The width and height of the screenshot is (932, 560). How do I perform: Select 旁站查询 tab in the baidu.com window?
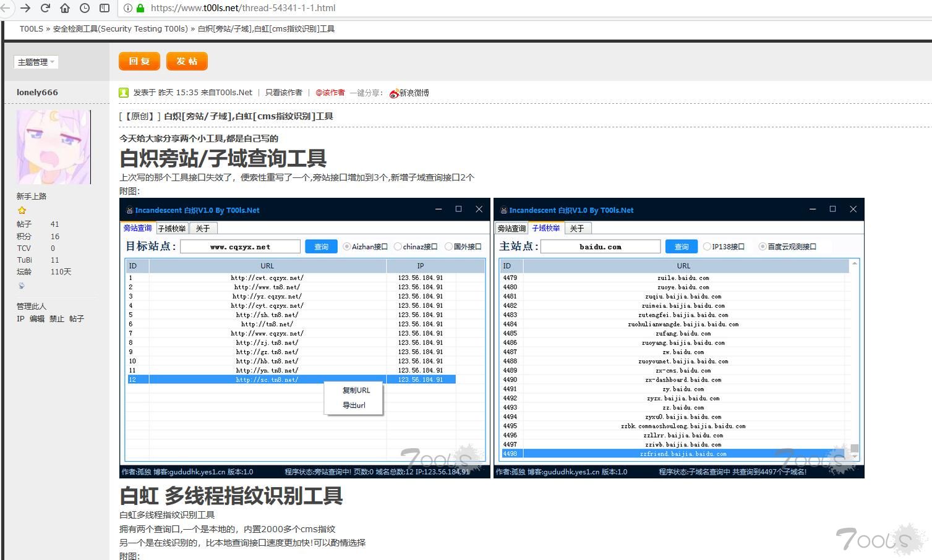511,229
